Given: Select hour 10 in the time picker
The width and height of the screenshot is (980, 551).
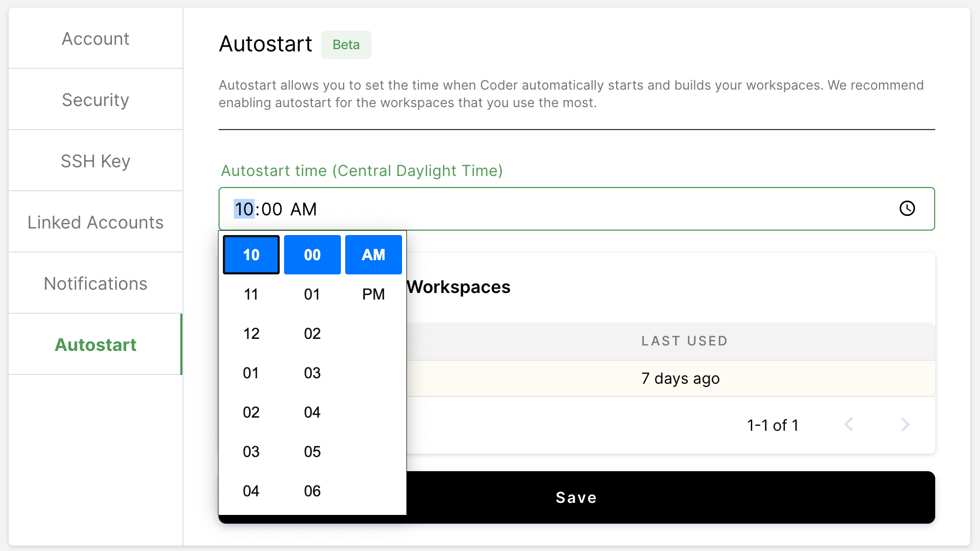Looking at the screenshot, I should 251,255.
